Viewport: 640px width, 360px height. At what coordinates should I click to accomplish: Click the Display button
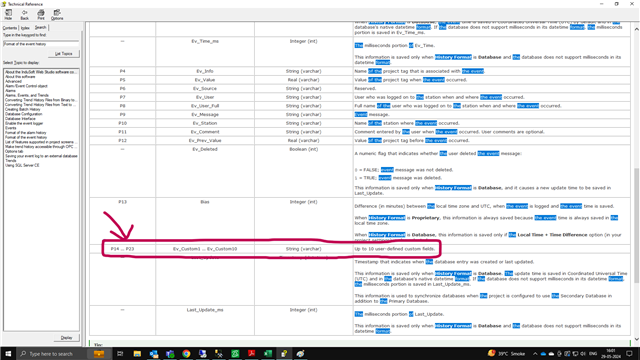[66, 338]
